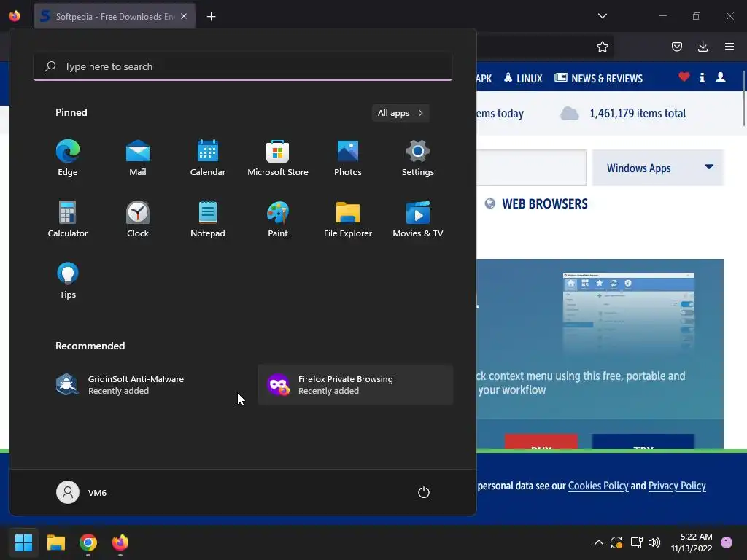Open File Explorer from the taskbar
747x560 pixels.
55,542
